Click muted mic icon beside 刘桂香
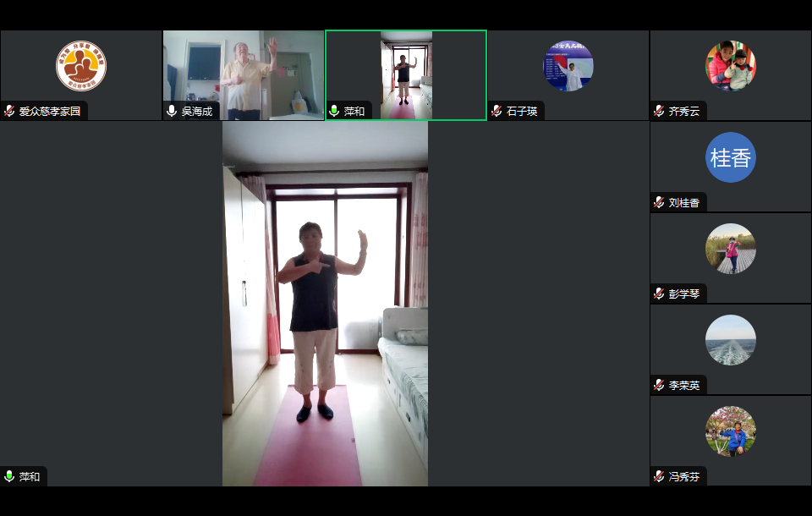 click(659, 203)
